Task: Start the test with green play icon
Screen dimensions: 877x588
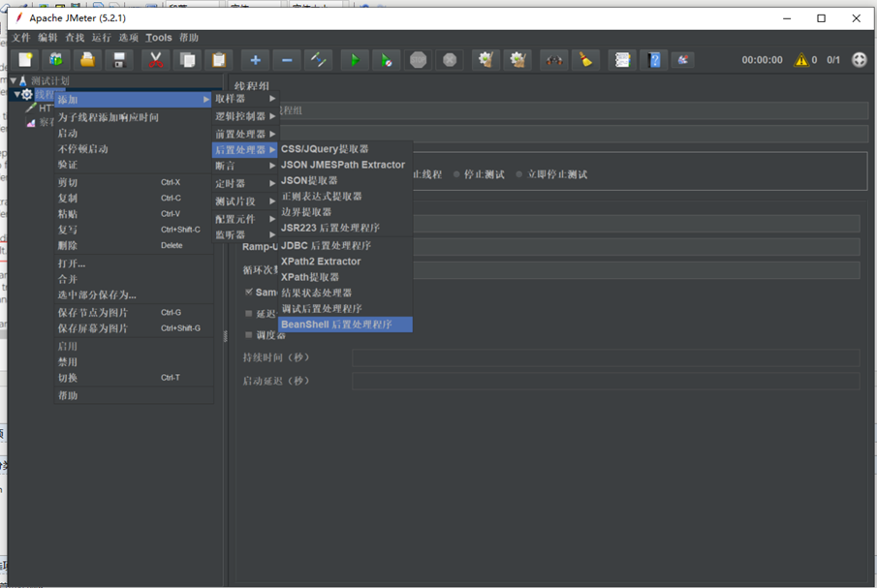Action: (x=356, y=60)
